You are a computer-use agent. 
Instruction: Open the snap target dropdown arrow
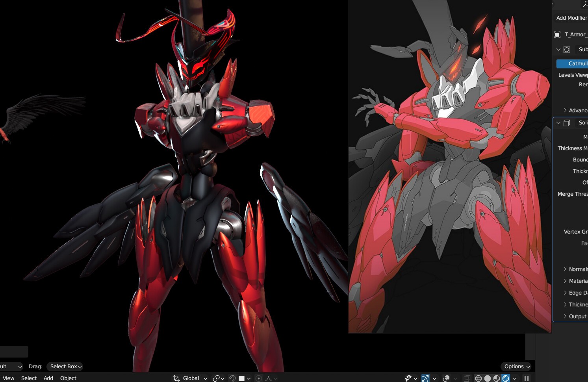click(x=249, y=378)
